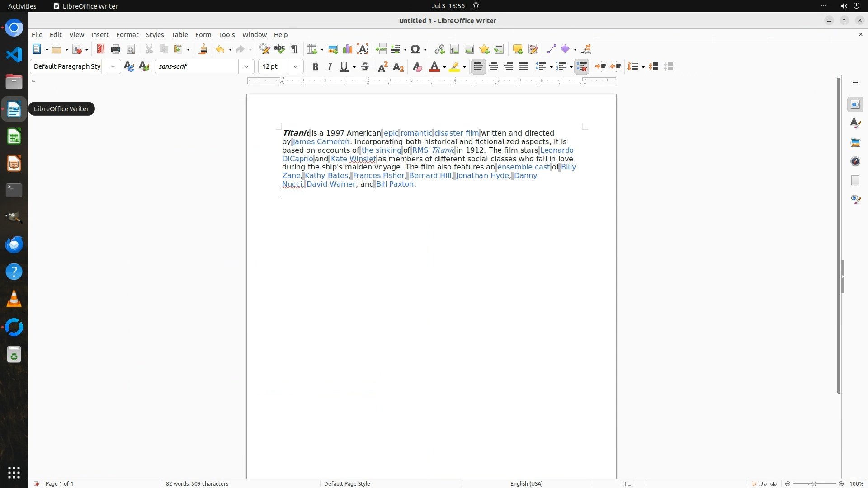Click the Export as PDF icon

(x=100, y=49)
